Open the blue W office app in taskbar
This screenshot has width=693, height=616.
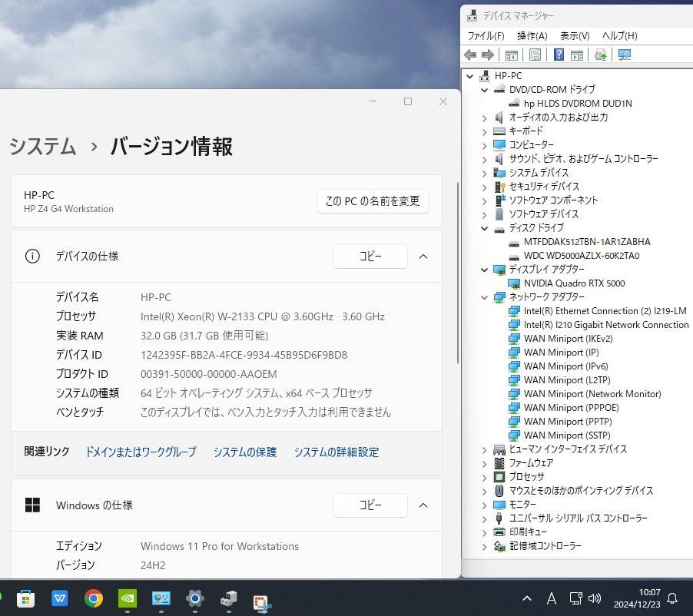click(60, 599)
